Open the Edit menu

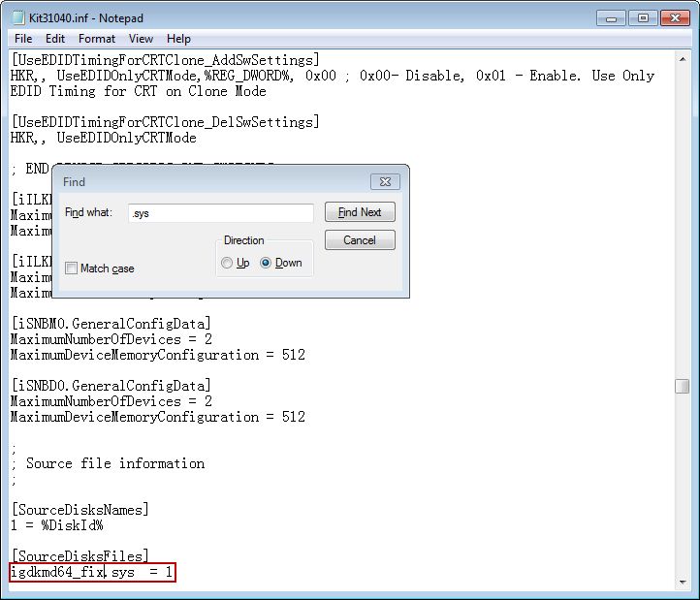(x=55, y=39)
